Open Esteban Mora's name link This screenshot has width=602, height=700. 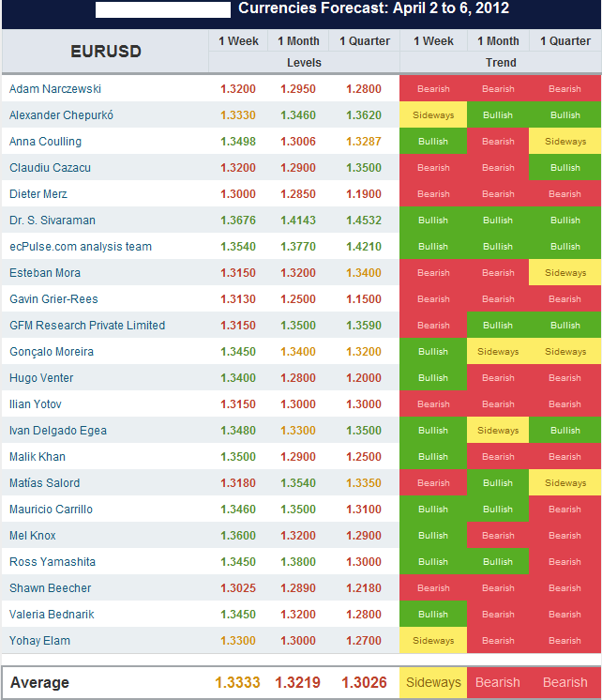coord(45,273)
